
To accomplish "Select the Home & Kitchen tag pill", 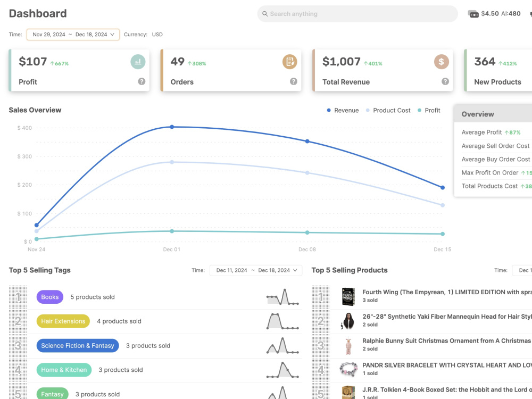I will tap(64, 370).
